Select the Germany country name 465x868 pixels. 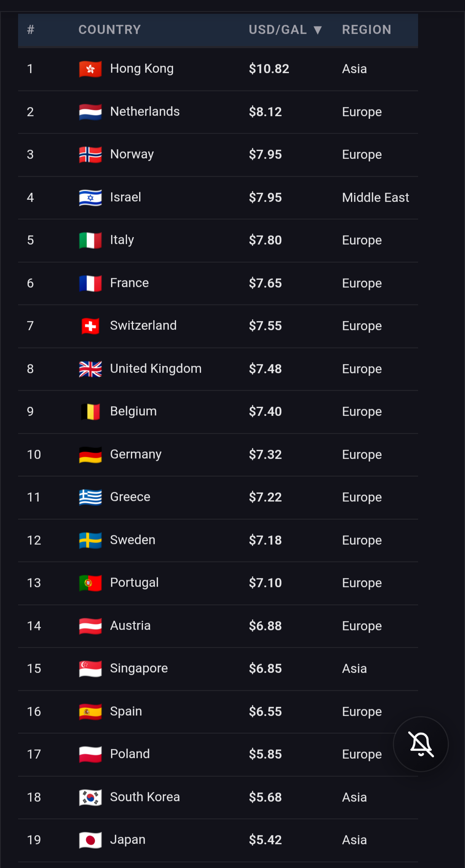point(136,454)
